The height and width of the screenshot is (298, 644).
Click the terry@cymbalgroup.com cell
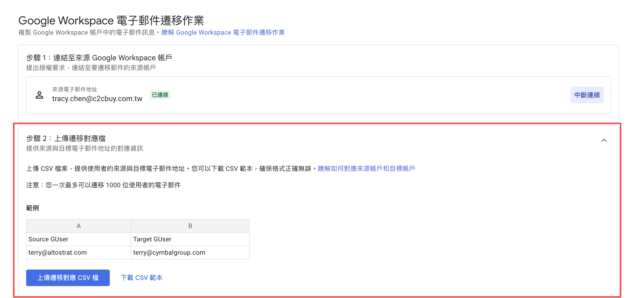(x=190, y=253)
